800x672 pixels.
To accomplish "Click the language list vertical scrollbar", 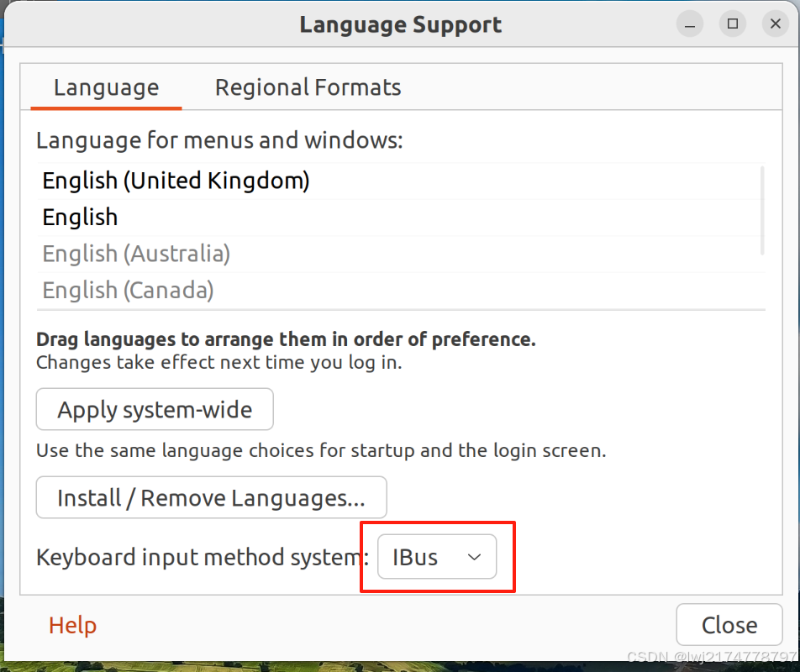I will [x=762, y=211].
